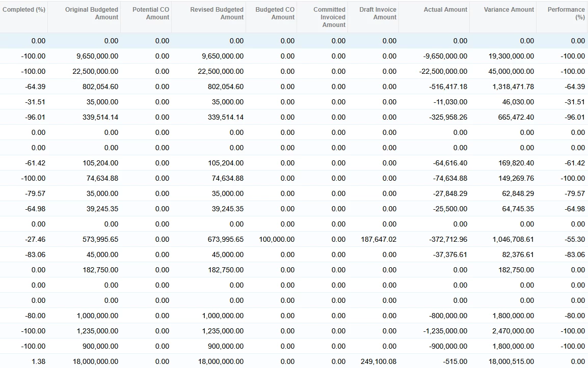Viewport: 588px width, 368px height.
Task: Click the -64,616.40 Actual Amount cell
Action: [x=450, y=163]
